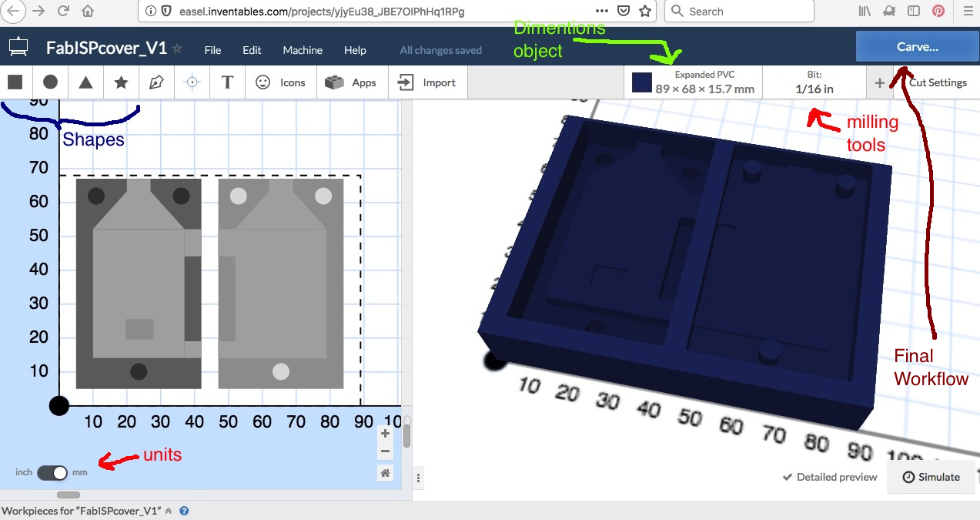Reload the browser page
The height and width of the screenshot is (520, 980).
[x=63, y=12]
